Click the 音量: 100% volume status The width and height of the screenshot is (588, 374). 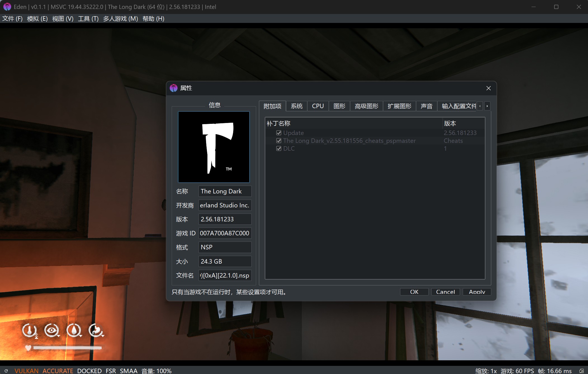click(x=156, y=371)
